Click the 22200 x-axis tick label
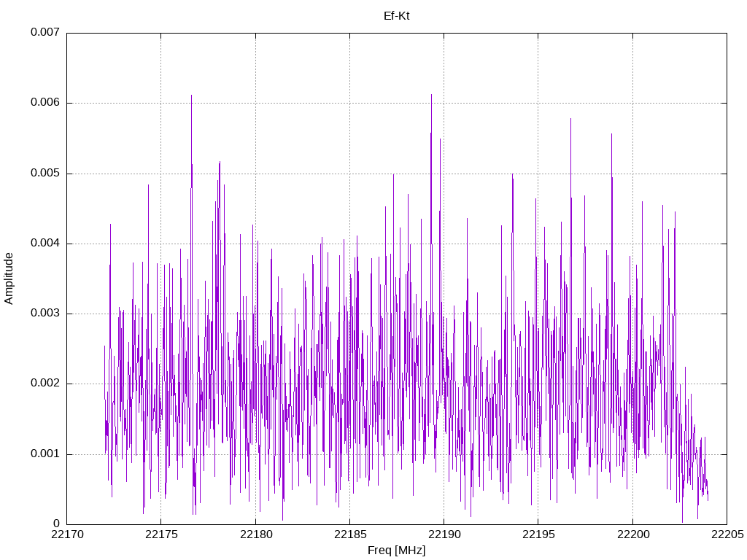The height and width of the screenshot is (560, 747). (x=633, y=534)
